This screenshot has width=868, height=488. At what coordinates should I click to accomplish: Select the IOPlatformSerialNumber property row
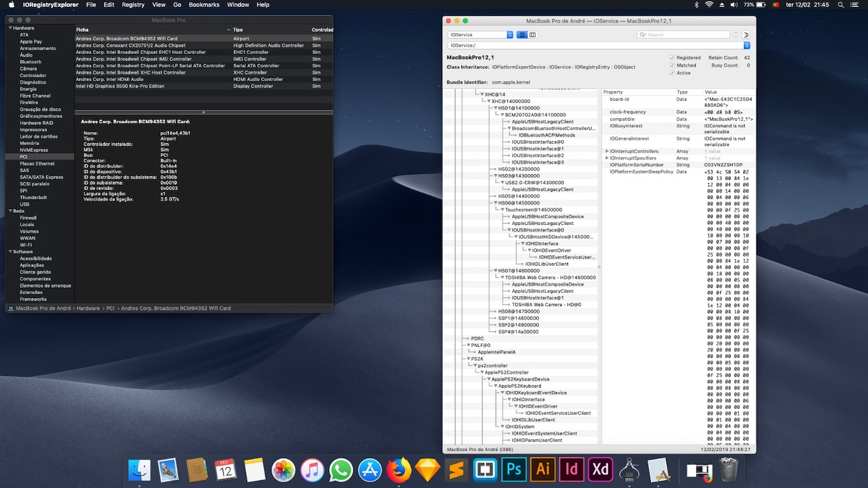(679, 165)
